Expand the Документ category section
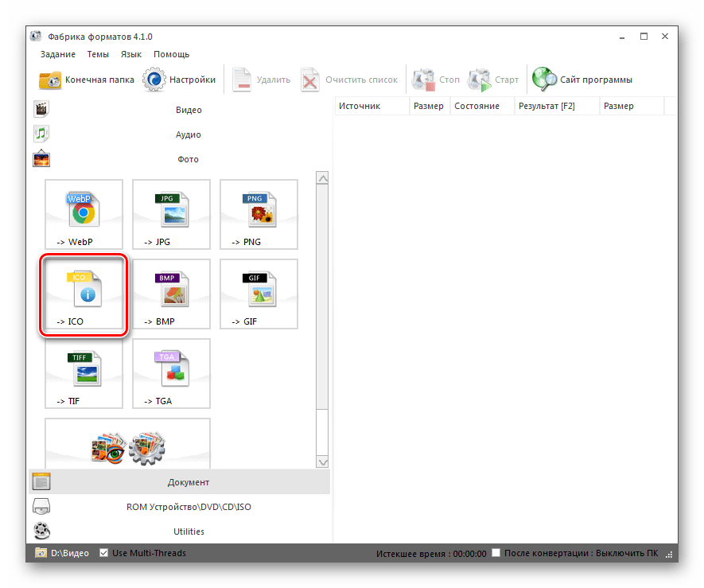 coord(180,482)
